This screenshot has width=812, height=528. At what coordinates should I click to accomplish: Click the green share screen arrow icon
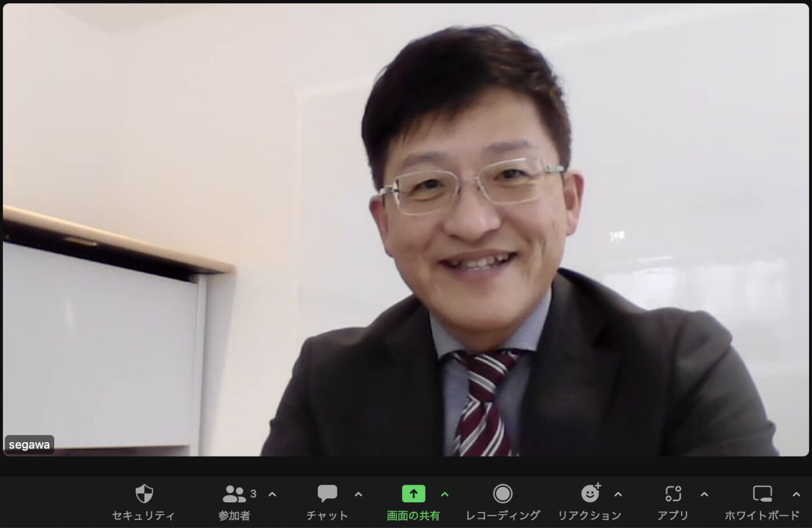point(413,494)
